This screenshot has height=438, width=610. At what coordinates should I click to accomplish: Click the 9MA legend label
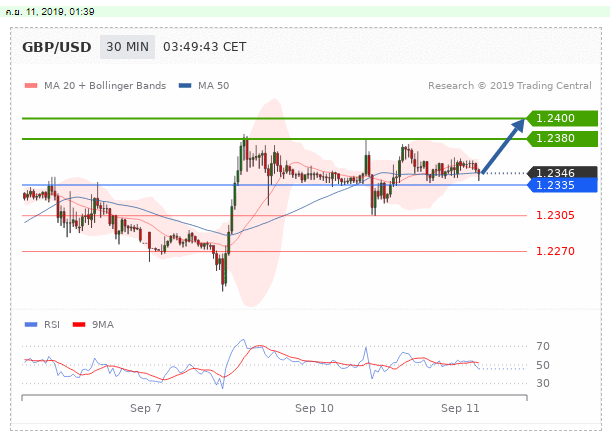tap(103, 324)
